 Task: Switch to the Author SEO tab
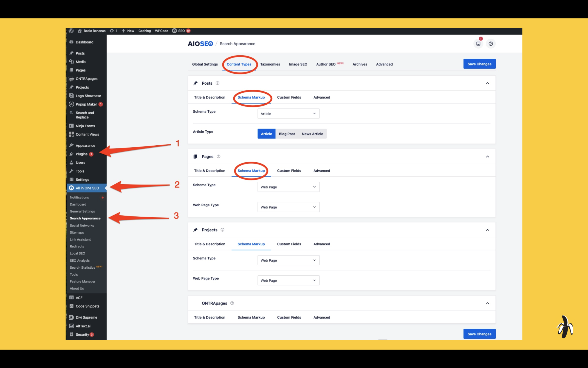point(330,64)
